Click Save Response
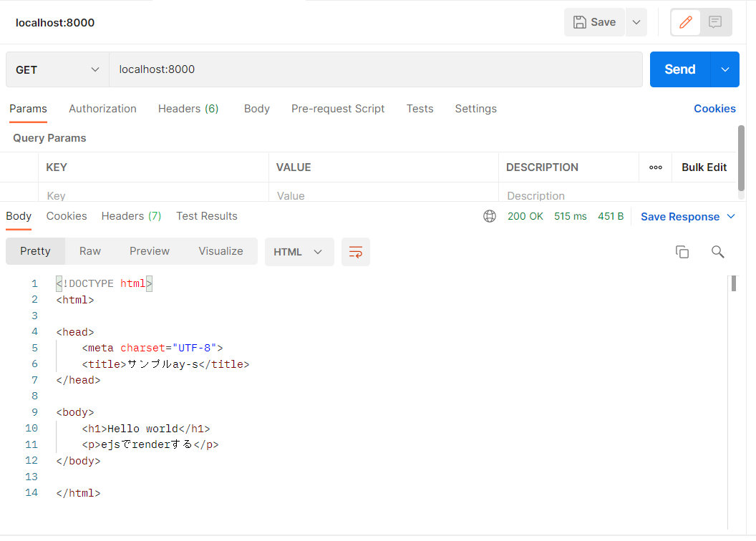 (680, 217)
